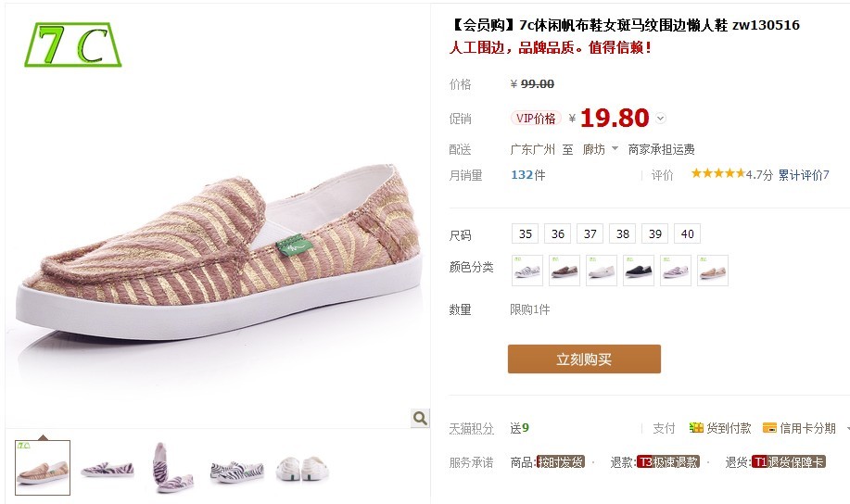Select shoe size 38
Image resolution: width=850 pixels, height=504 pixels.
[622, 233]
